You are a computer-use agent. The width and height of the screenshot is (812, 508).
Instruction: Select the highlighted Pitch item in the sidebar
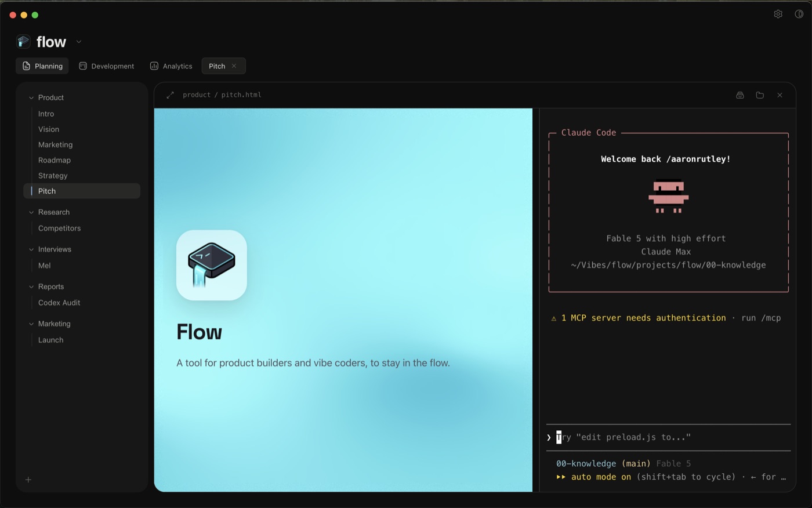tap(82, 191)
